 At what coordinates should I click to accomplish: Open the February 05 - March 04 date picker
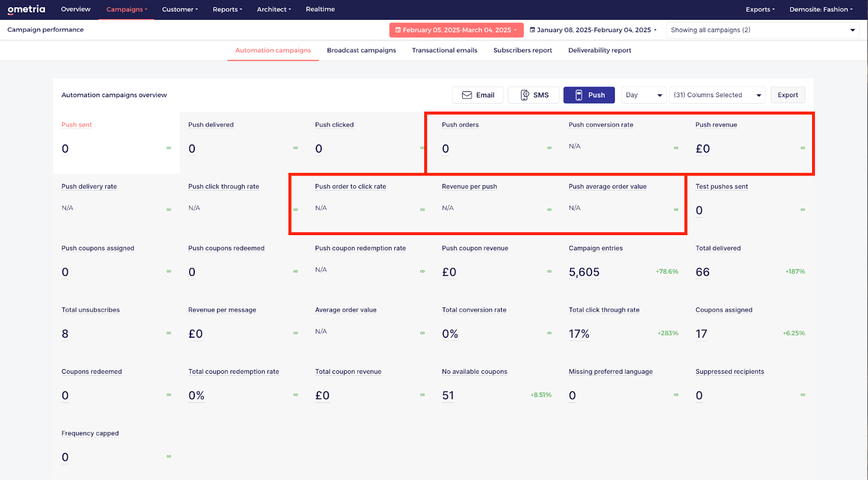(x=456, y=30)
